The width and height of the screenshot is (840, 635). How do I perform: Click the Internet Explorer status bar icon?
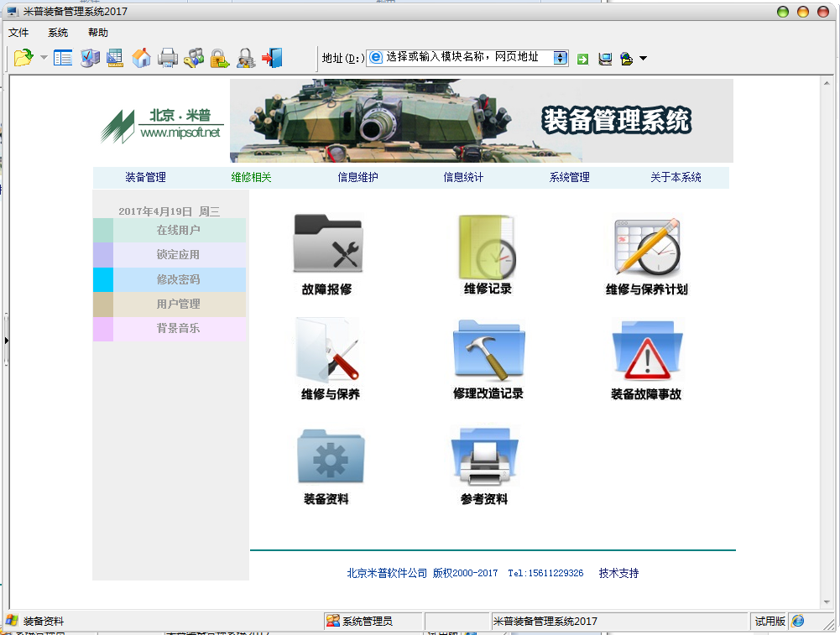click(x=798, y=621)
